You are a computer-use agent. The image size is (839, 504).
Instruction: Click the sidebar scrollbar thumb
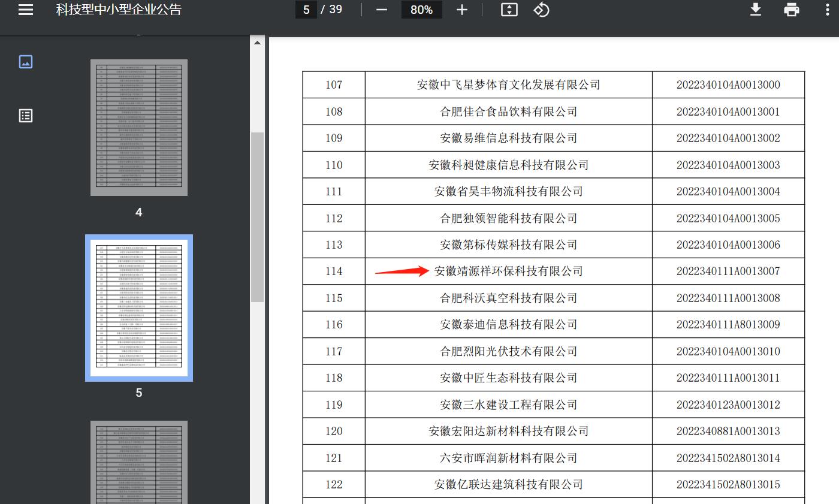click(x=257, y=216)
